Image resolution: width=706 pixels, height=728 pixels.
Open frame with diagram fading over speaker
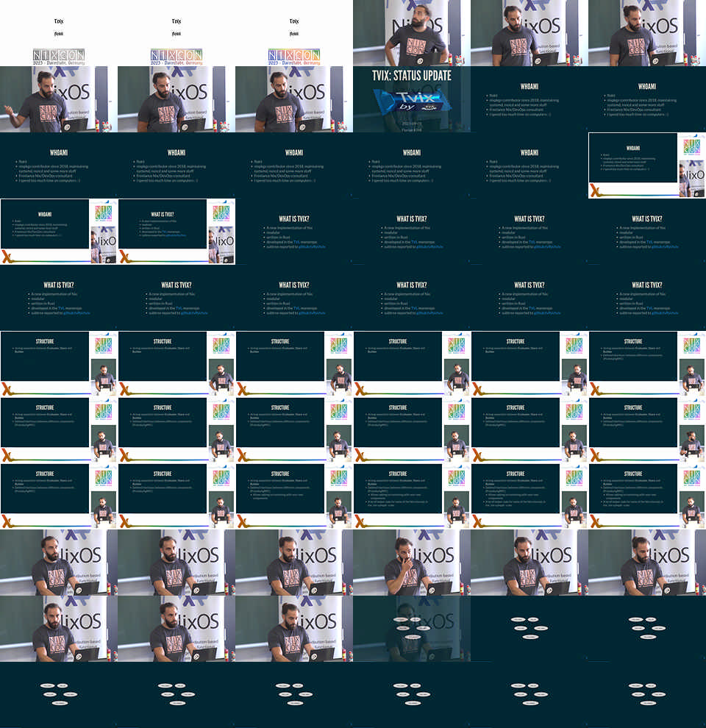(x=412, y=629)
